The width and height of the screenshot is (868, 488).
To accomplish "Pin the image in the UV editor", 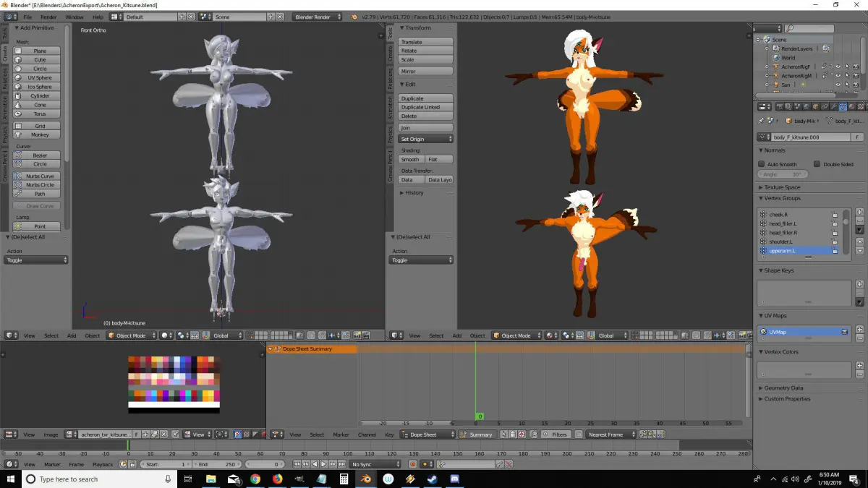I will pyautogui.click(x=176, y=435).
